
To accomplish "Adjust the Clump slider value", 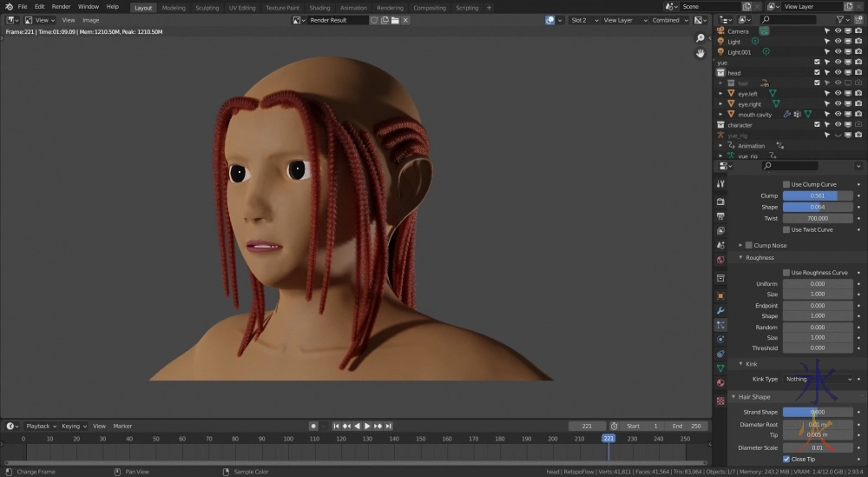I will 818,195.
